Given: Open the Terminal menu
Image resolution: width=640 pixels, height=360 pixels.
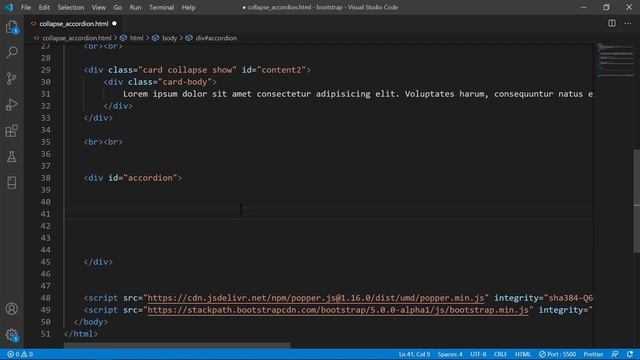Looking at the screenshot, I should pyautogui.click(x=161, y=7).
